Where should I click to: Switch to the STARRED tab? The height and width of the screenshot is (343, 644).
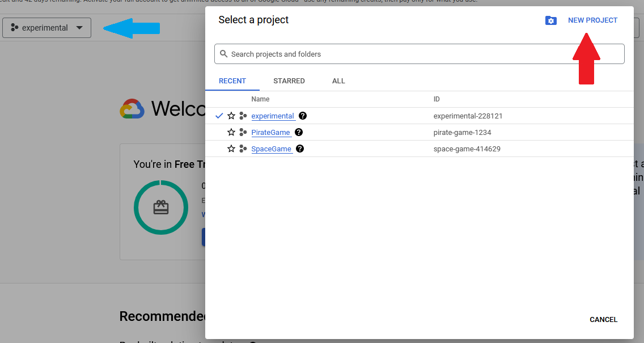point(289,81)
